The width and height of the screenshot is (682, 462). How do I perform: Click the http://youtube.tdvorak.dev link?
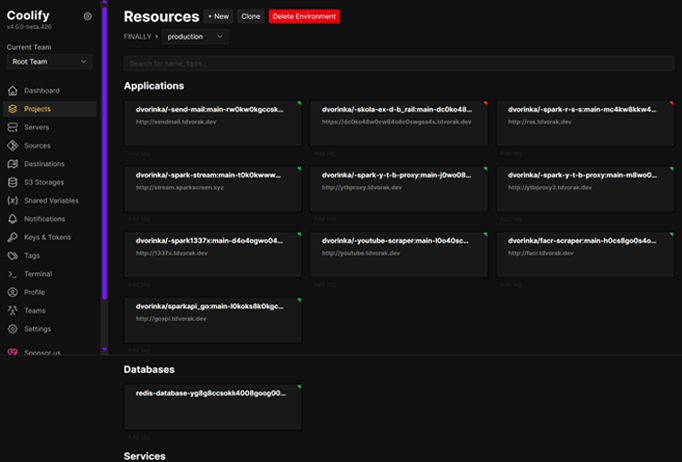(361, 253)
